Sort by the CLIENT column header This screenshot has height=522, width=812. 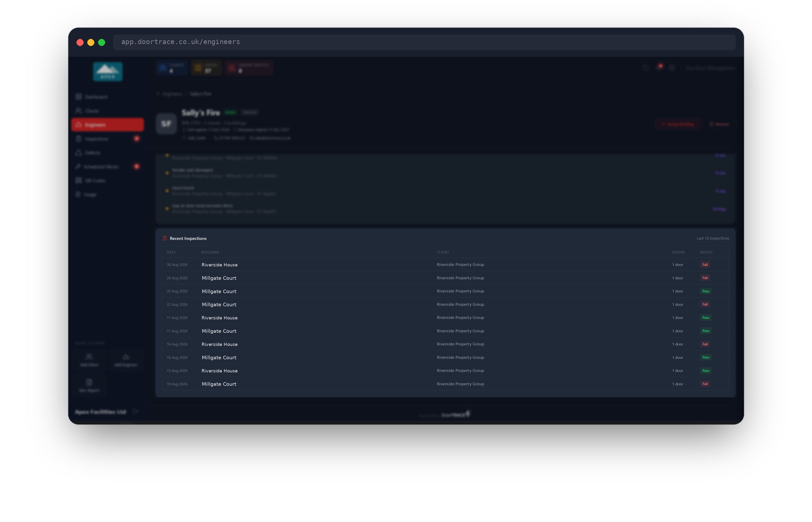(x=443, y=252)
